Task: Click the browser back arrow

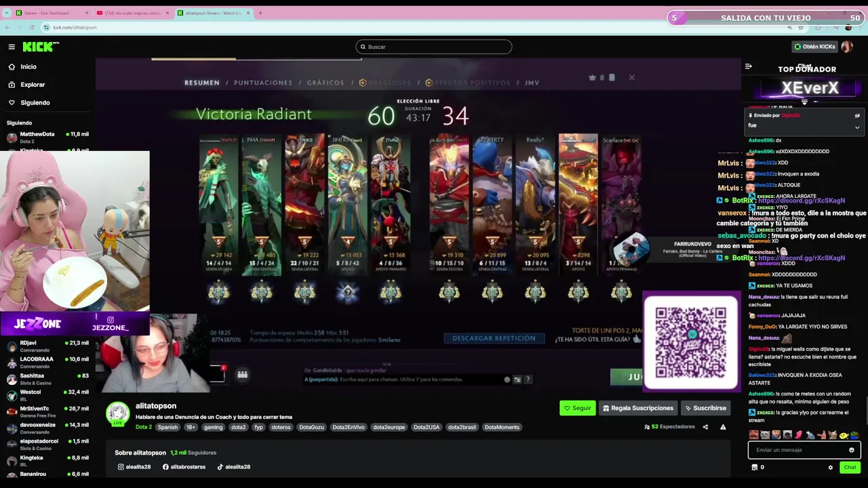Action: point(7,27)
